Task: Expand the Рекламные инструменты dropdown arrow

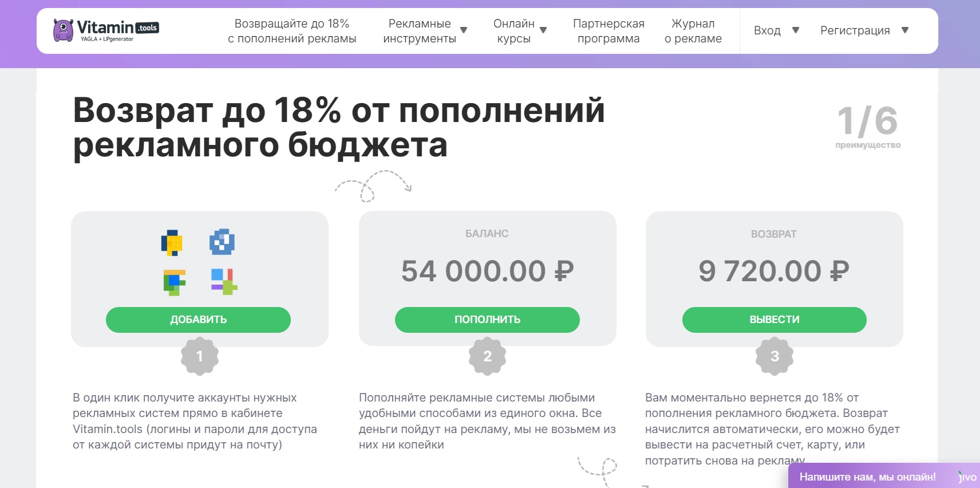Action: (x=464, y=30)
